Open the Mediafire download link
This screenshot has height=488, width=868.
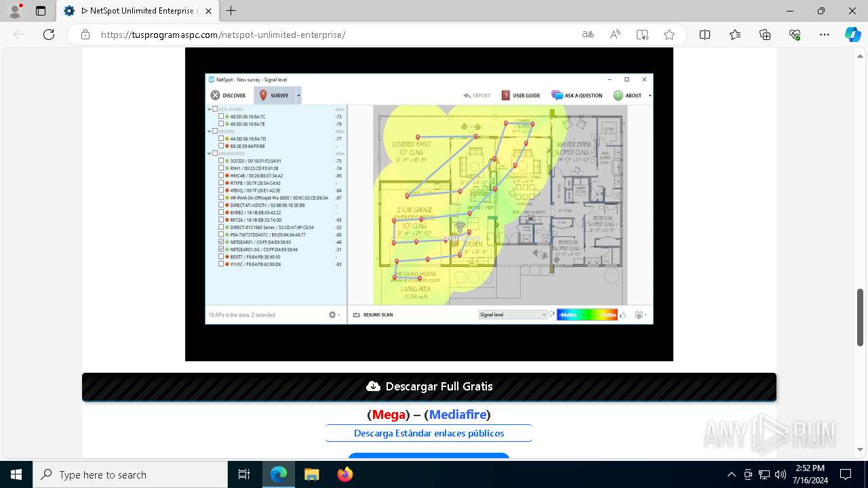click(458, 414)
